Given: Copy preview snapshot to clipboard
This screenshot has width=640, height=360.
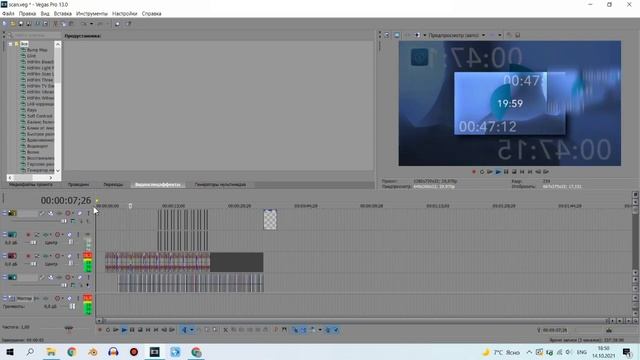Looking at the screenshot, I should (x=509, y=36).
